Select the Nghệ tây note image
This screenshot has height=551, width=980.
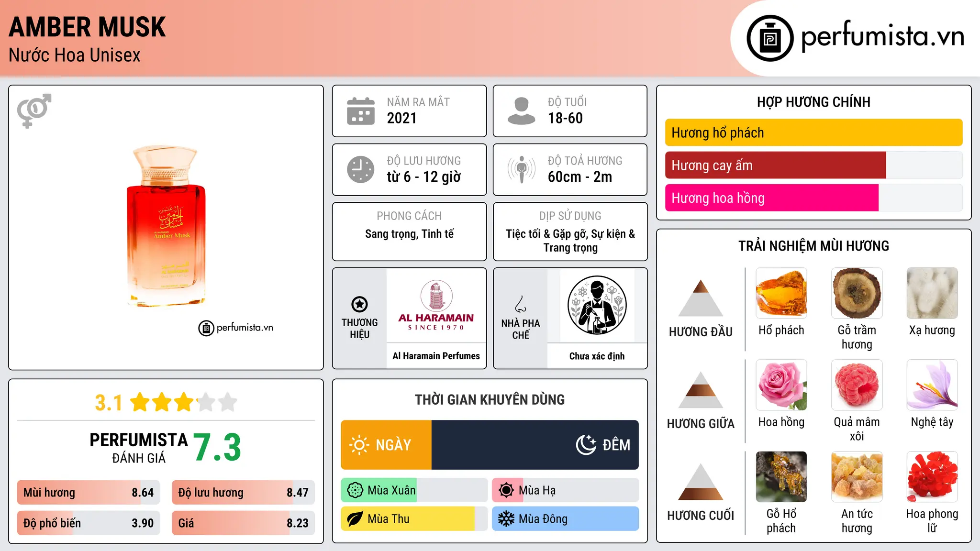coord(932,385)
